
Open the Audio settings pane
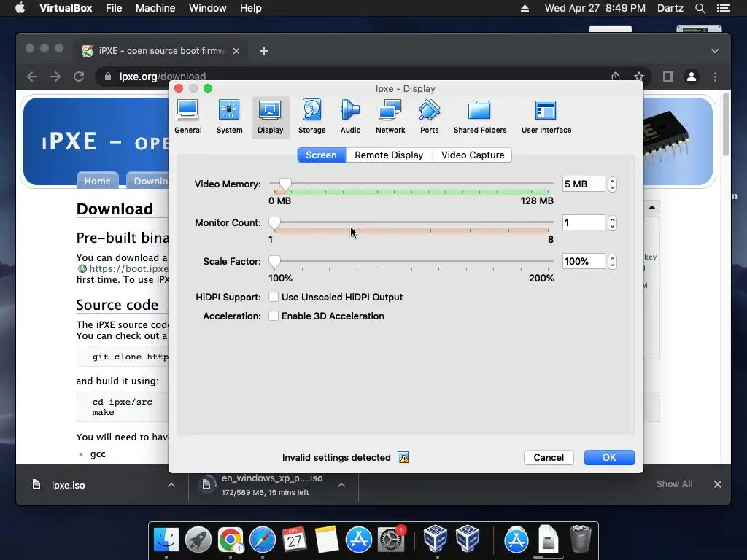pyautogui.click(x=350, y=117)
